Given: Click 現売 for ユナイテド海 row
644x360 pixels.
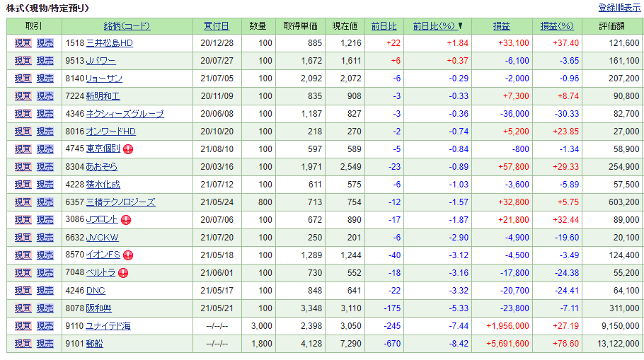Looking at the screenshot, I should point(45,325).
